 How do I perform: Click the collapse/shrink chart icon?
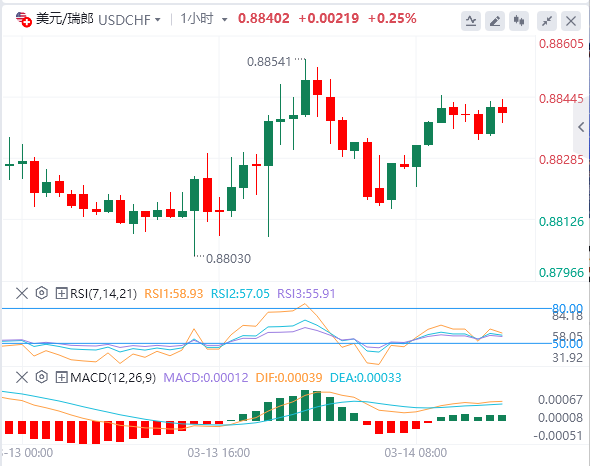click(547, 21)
